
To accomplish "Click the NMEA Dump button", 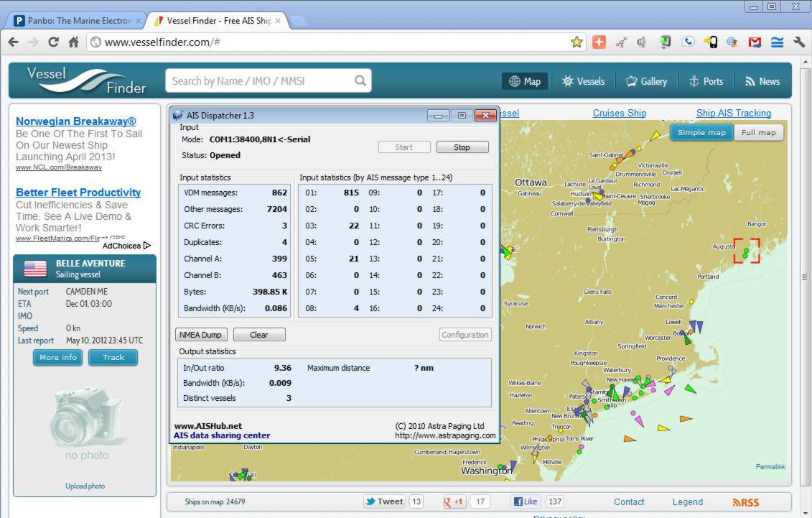I will click(x=201, y=335).
